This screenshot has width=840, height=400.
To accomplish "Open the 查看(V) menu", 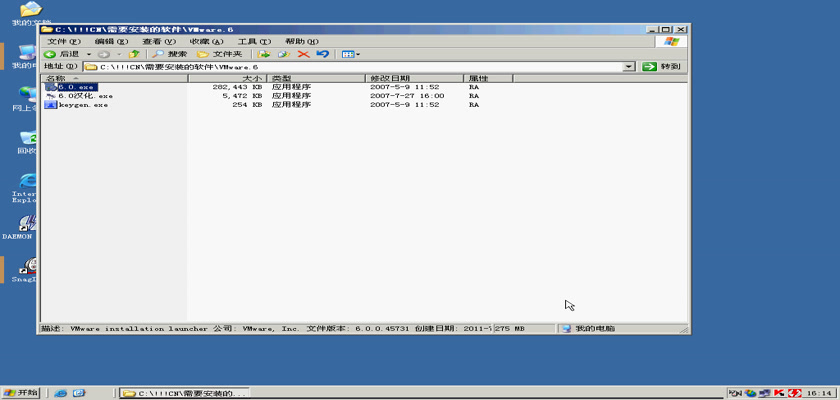I will [159, 41].
